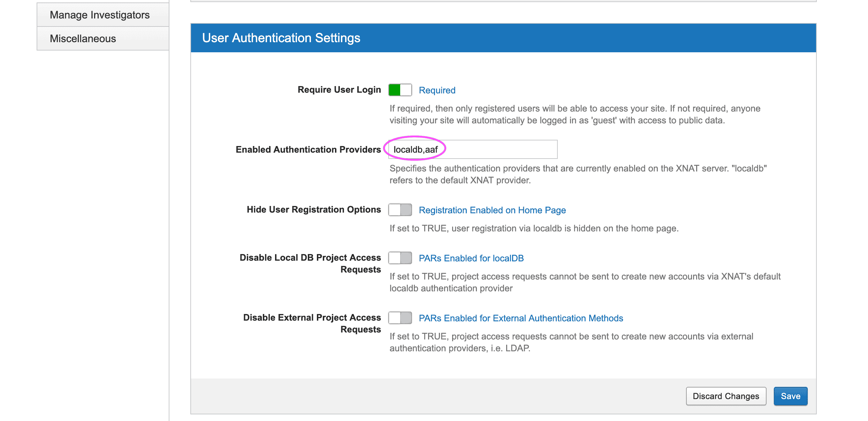The width and height of the screenshot is (868, 421).
Task: Click the User Authentication Settings panel header
Action: pos(503,38)
